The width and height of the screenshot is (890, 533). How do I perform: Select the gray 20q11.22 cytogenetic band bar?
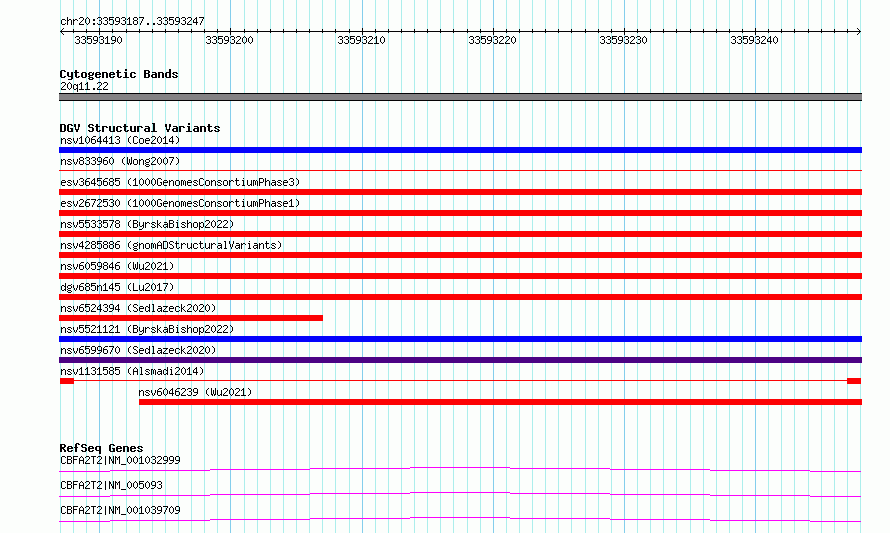(460, 97)
